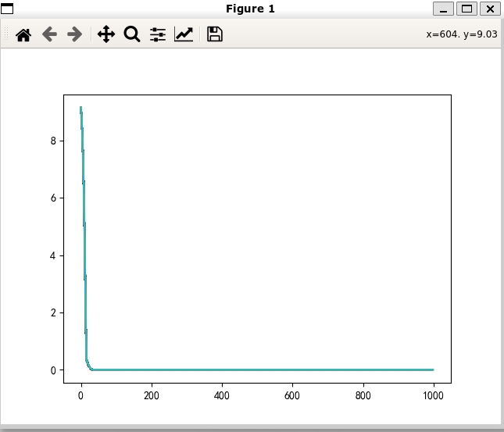504x432 pixels.
Task: Click the y-axis tick label 6
Action: click(53, 198)
